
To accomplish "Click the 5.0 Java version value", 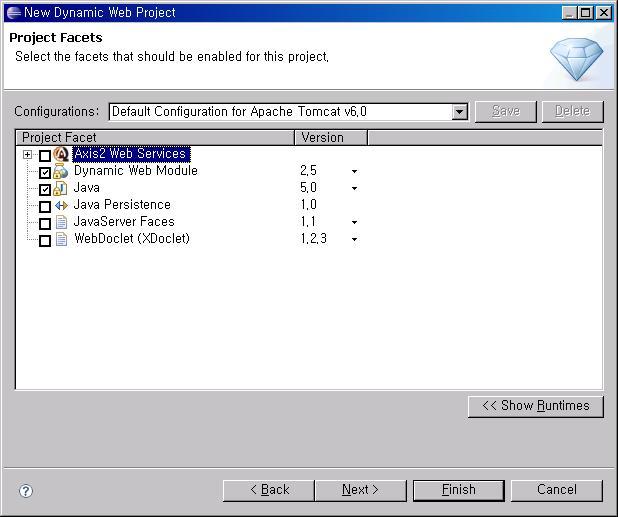I will pos(308,188).
